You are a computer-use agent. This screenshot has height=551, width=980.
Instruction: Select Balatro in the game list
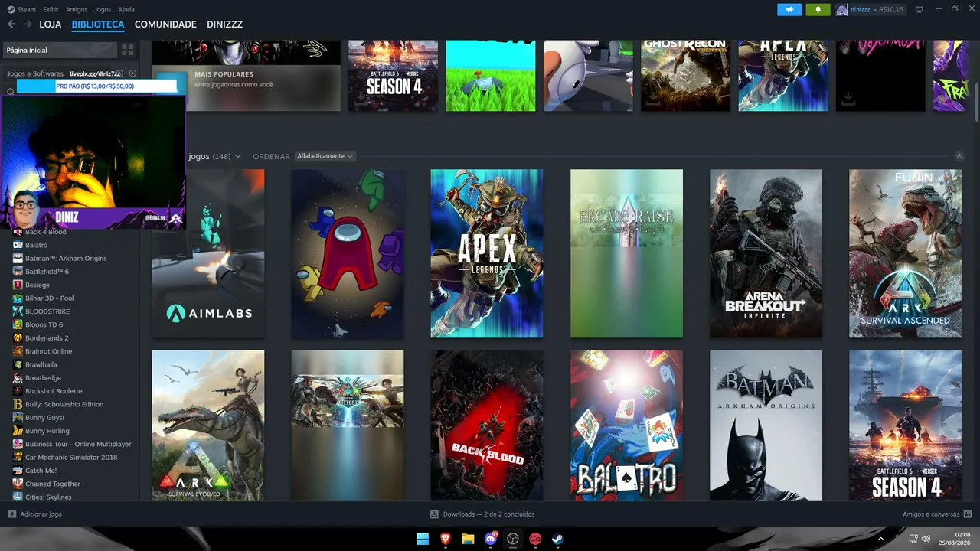(x=36, y=245)
